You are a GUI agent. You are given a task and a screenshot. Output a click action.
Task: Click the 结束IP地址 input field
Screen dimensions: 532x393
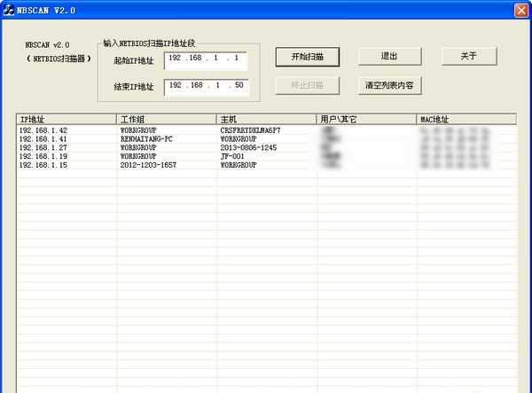click(206, 88)
